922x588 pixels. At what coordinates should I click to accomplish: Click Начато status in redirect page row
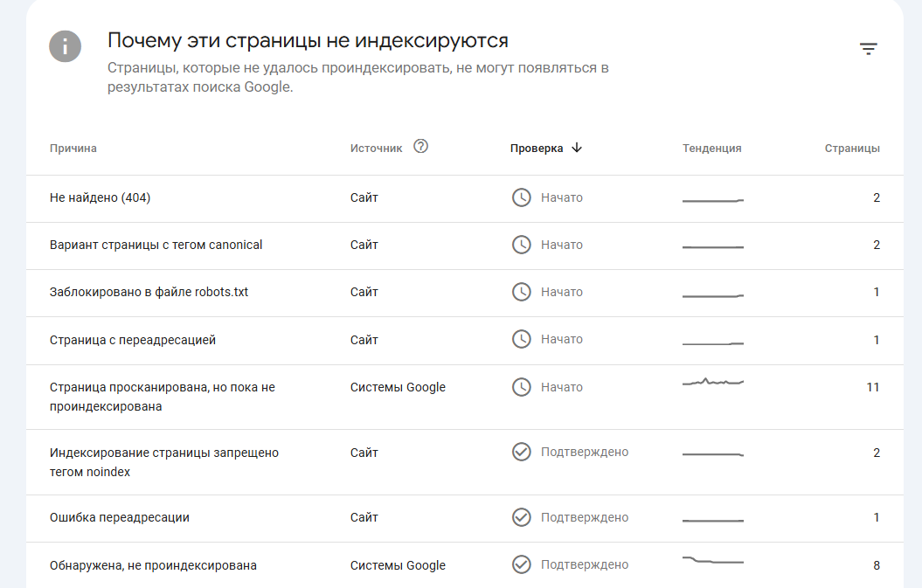561,340
